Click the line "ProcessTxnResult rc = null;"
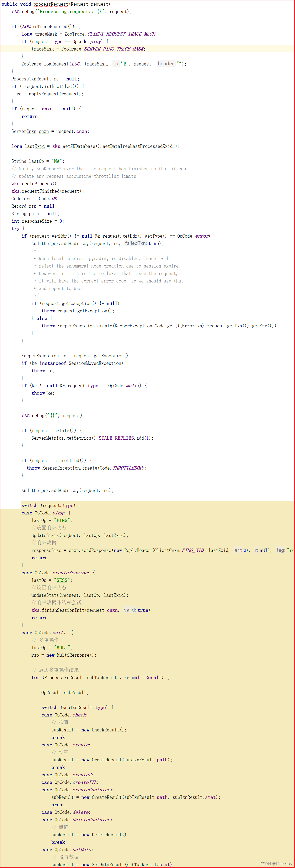The height and width of the screenshot is (868, 295). (x=45, y=79)
